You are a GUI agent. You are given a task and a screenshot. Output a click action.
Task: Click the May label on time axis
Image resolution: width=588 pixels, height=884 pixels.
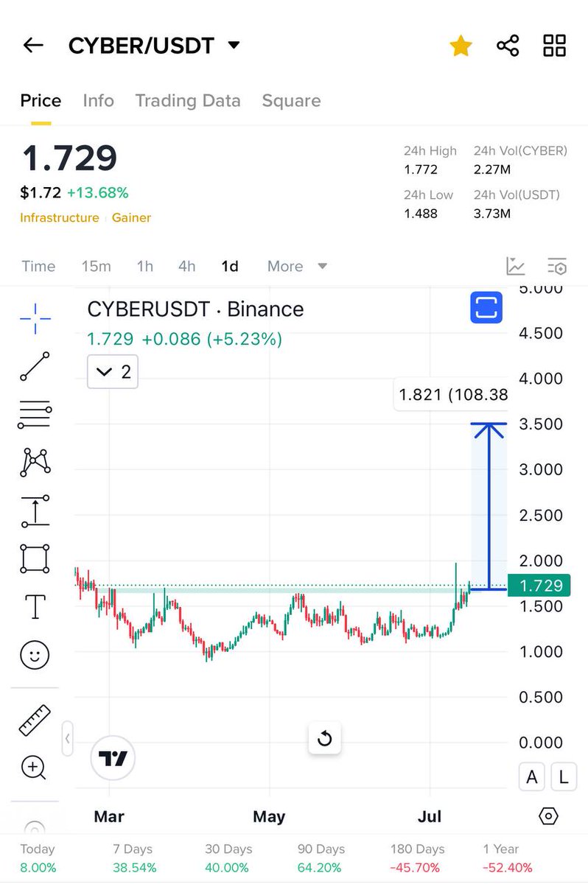coord(269,816)
